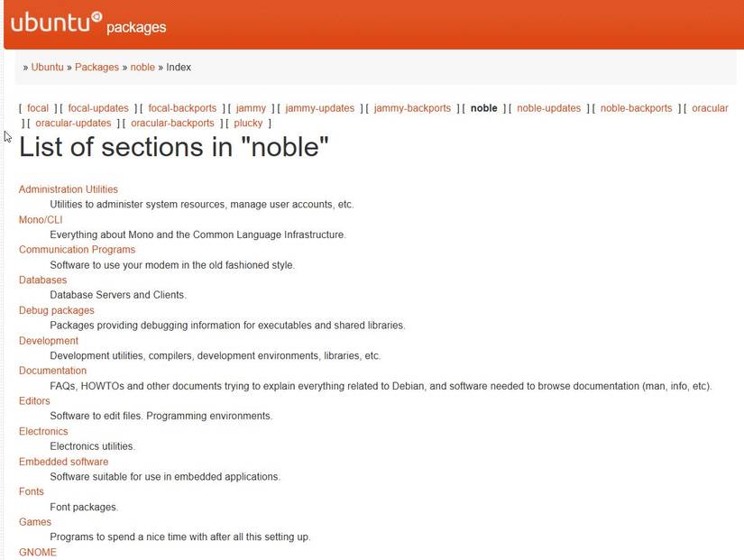
Task: Select the focal-updates suite link
Action: coord(98,108)
